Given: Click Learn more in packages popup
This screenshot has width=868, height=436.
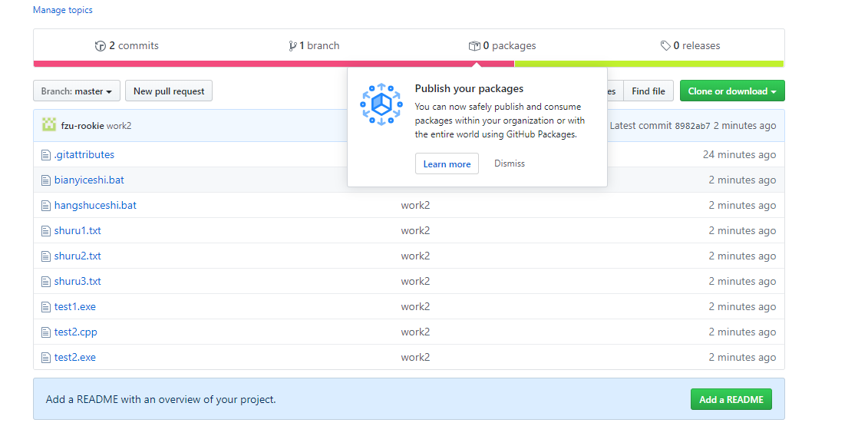Looking at the screenshot, I should (x=447, y=163).
